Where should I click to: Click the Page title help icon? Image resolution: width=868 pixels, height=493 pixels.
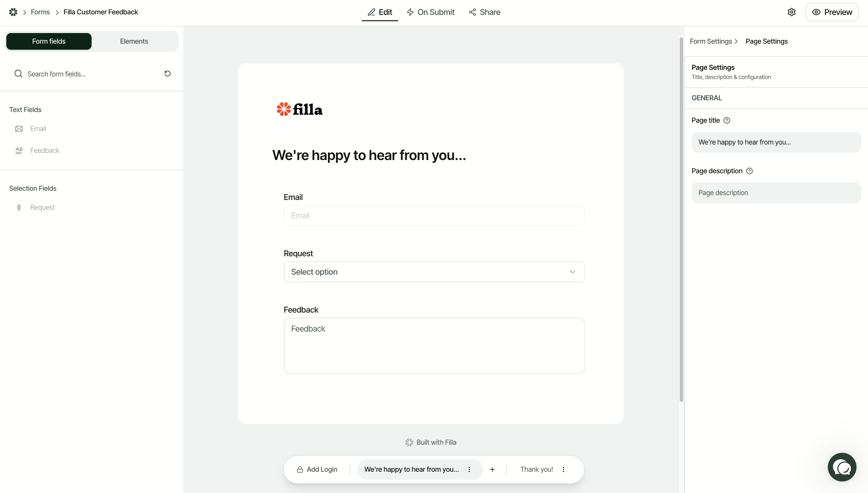coord(727,120)
